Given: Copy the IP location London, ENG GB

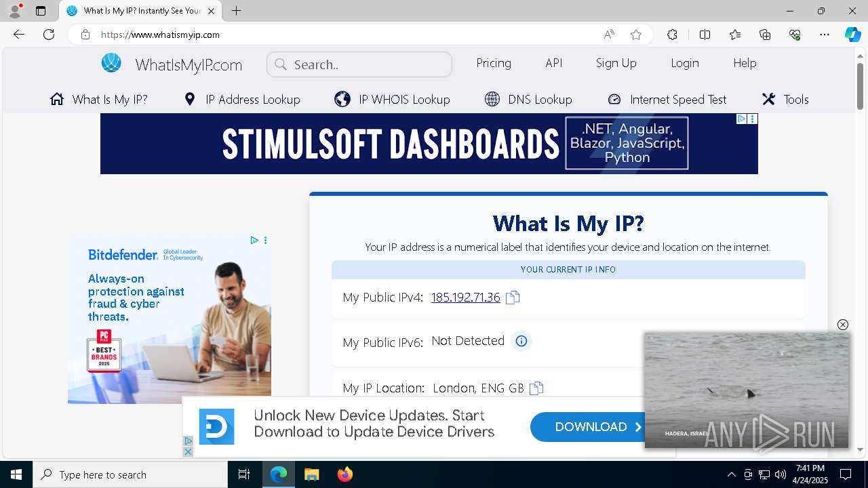Looking at the screenshot, I should 536,388.
